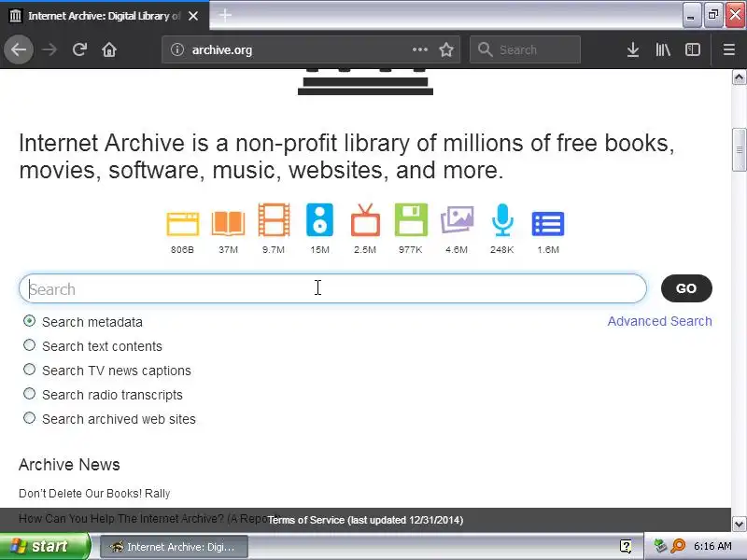Toggle the browser sidebar
Screen dimensions: 747x560
693,49
